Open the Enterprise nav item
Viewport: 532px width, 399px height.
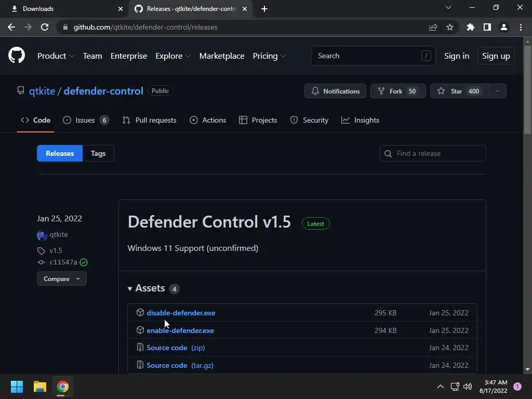tap(129, 56)
